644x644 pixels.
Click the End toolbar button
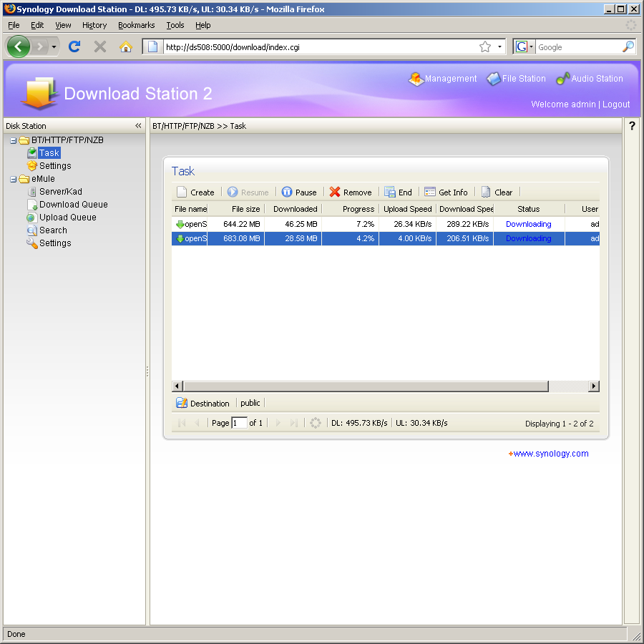click(x=398, y=192)
